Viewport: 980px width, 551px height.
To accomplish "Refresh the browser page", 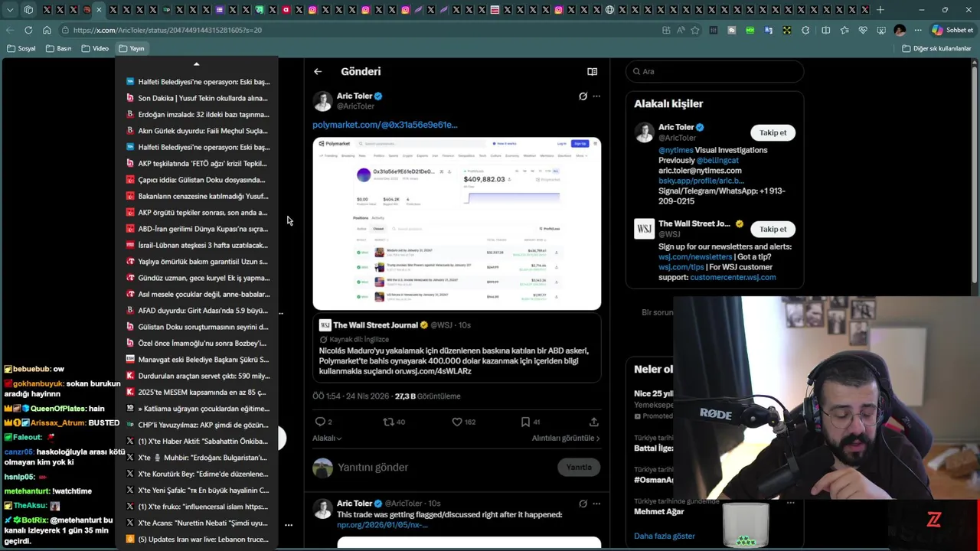I will (28, 30).
